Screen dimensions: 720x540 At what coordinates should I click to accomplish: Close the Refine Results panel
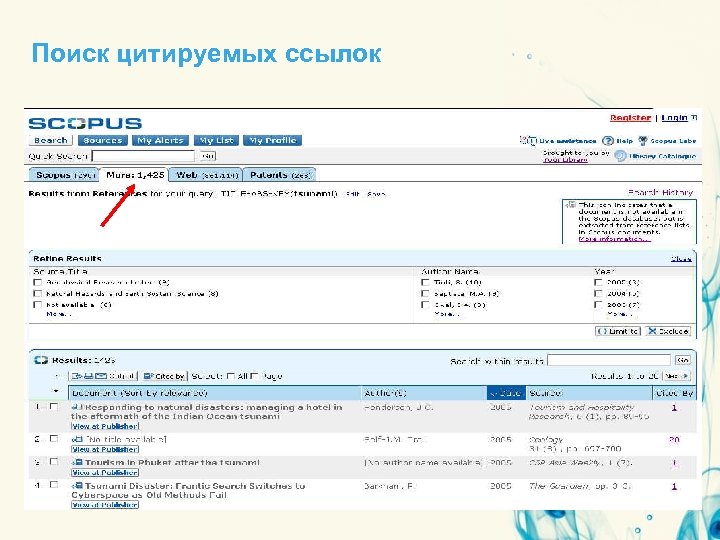(681, 259)
